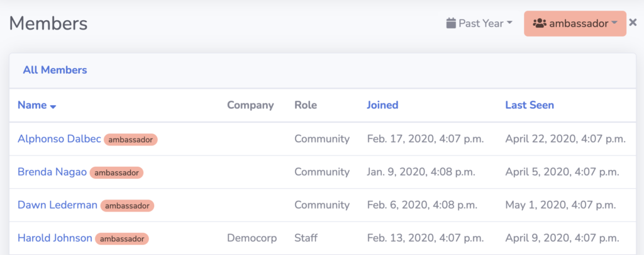Click ambassador tag next to Harold Johnson
644x255 pixels.
coord(122,239)
